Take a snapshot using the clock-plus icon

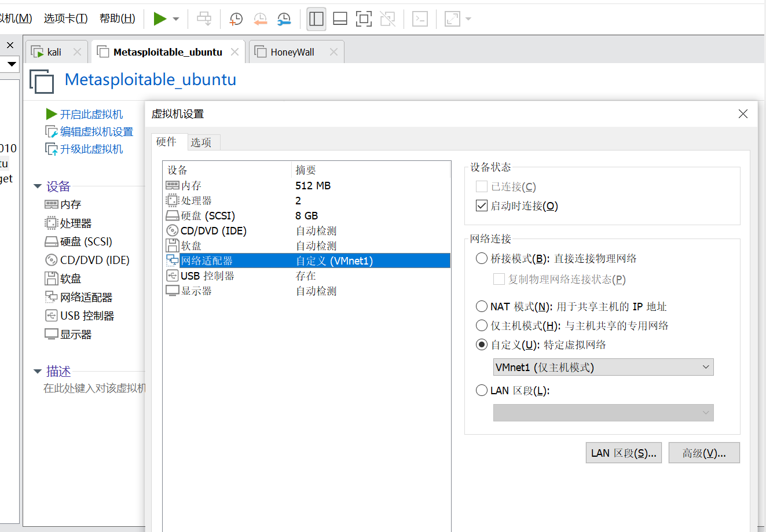(x=236, y=19)
